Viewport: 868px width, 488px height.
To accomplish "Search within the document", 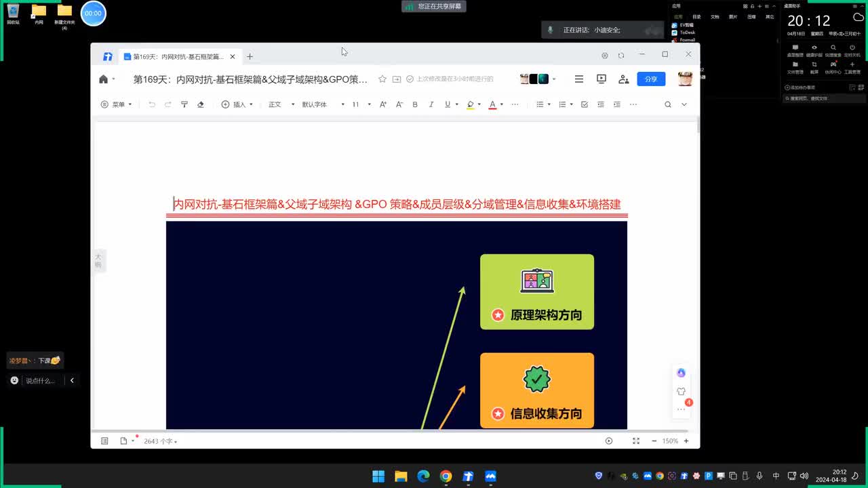I will point(668,104).
